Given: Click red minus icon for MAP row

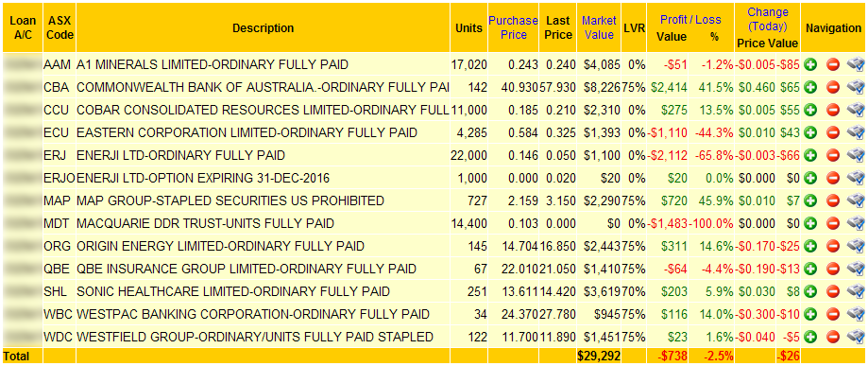Looking at the screenshot, I should tap(833, 201).
